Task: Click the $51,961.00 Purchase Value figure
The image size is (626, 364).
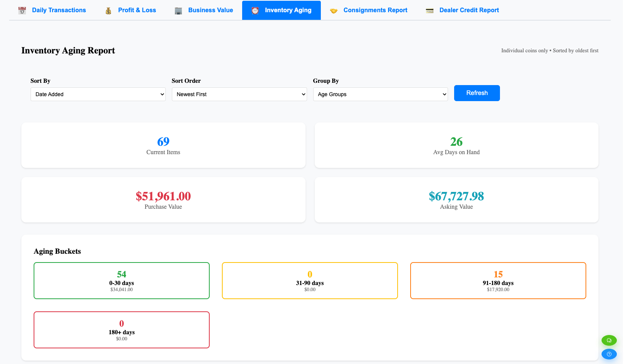Action: click(163, 196)
